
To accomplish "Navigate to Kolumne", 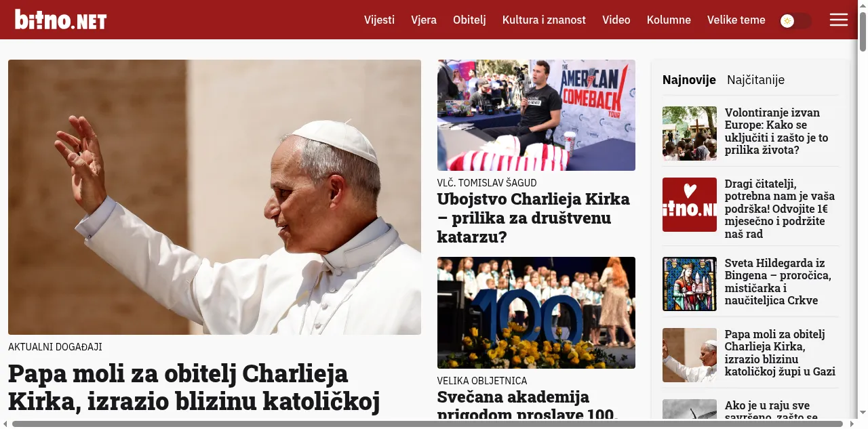I will tap(669, 20).
